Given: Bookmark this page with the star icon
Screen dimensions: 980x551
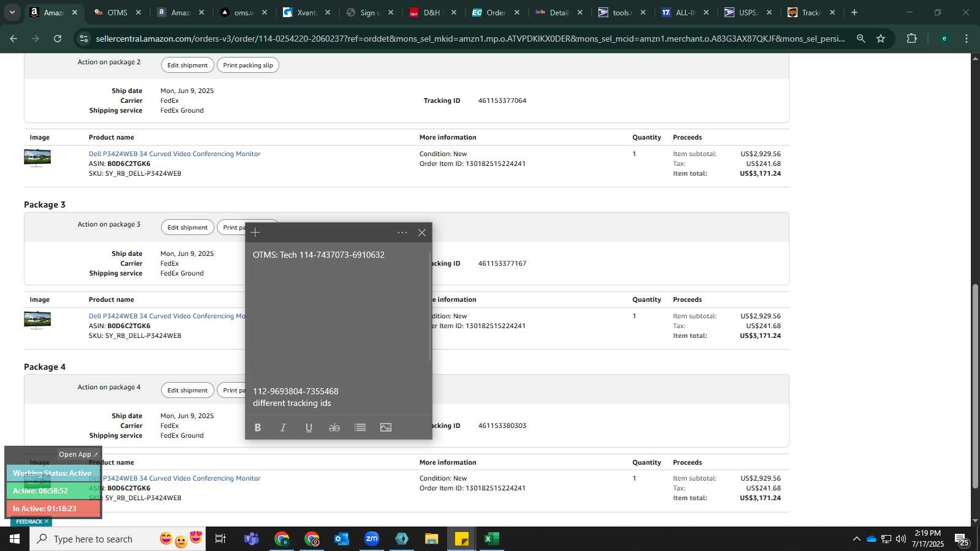Looking at the screenshot, I should [x=881, y=39].
